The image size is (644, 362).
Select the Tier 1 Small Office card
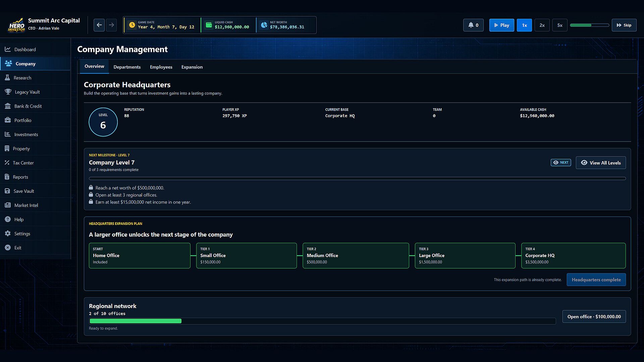tap(246, 255)
